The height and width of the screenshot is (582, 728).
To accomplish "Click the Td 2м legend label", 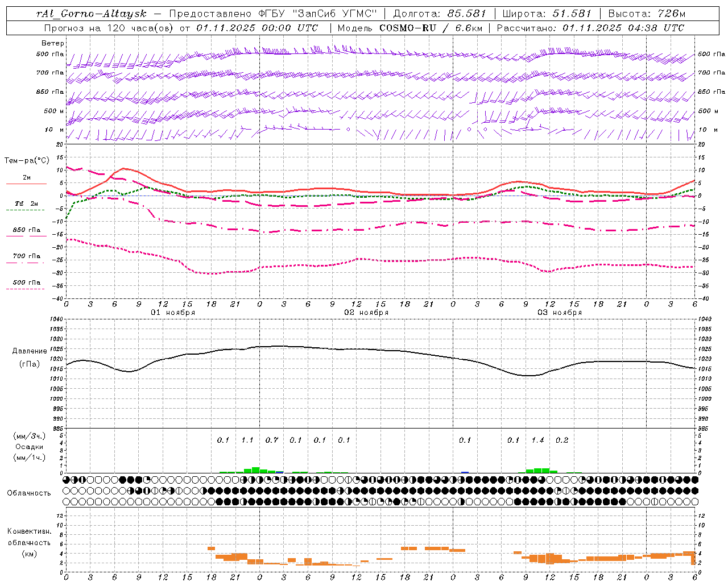I will (x=27, y=203).
